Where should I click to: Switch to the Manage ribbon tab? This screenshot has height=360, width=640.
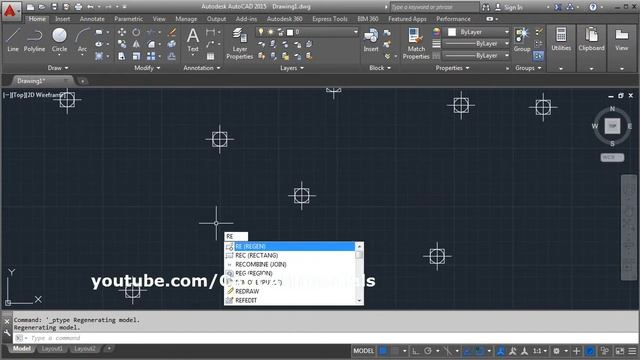tap(186, 19)
